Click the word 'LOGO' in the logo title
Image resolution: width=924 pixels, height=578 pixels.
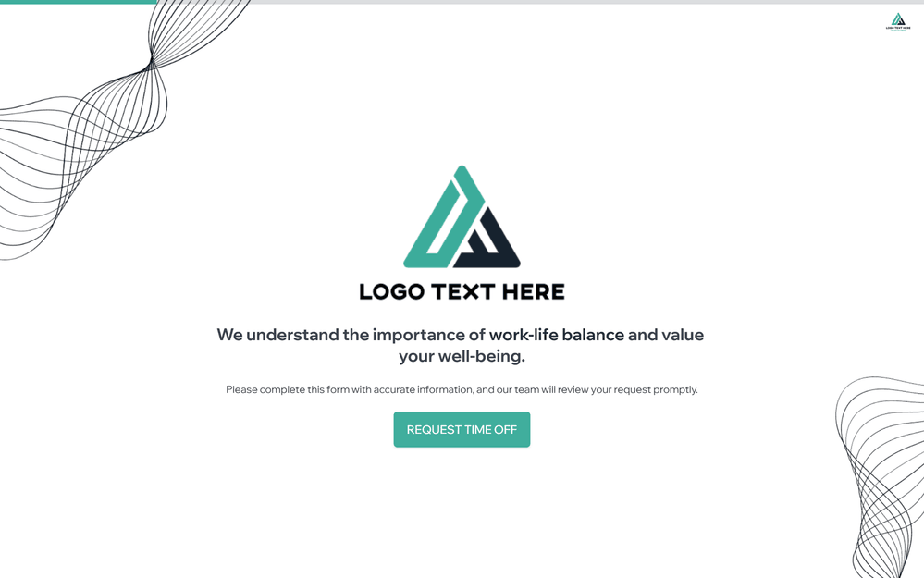pos(392,291)
